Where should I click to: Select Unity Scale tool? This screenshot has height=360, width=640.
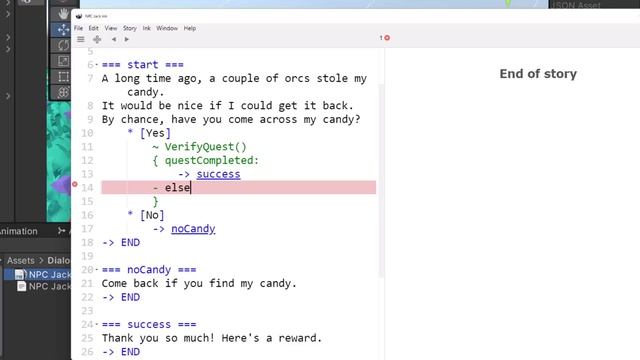pyautogui.click(x=63, y=61)
